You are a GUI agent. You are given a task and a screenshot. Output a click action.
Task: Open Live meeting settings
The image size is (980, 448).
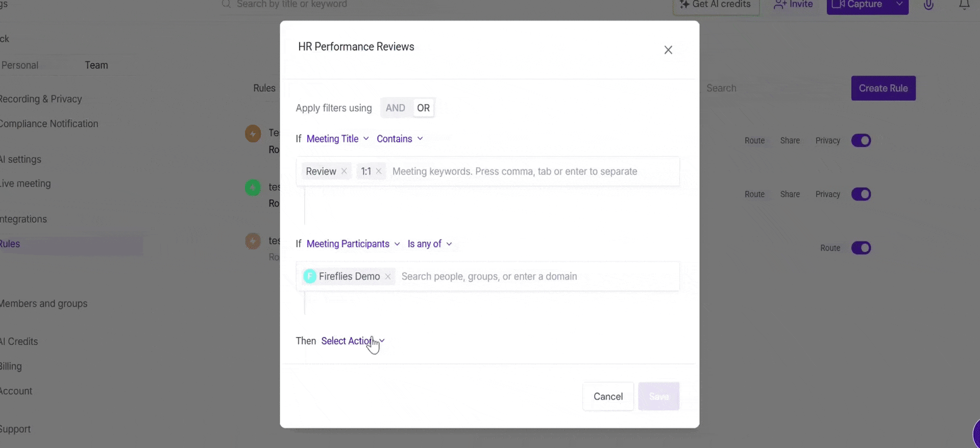26,184
